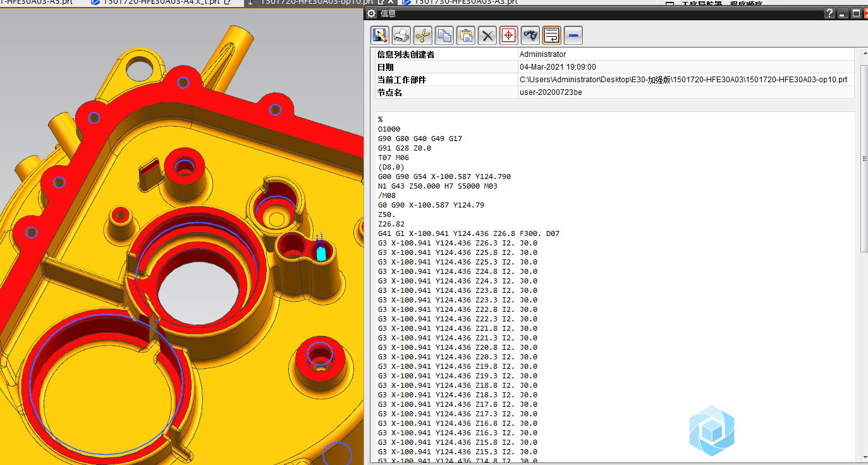Click the Z26.82 line
Viewport: 868px width, 465px height.
391,224
